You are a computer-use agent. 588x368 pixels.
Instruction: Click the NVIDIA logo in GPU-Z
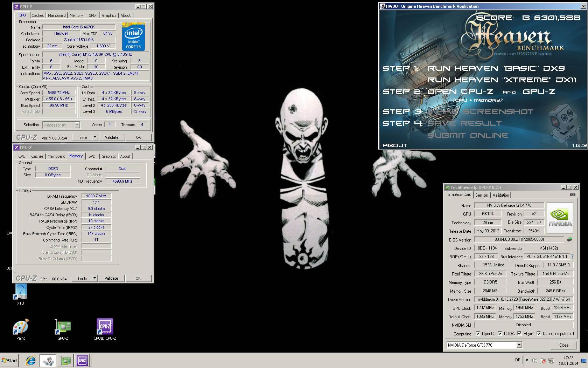560,218
